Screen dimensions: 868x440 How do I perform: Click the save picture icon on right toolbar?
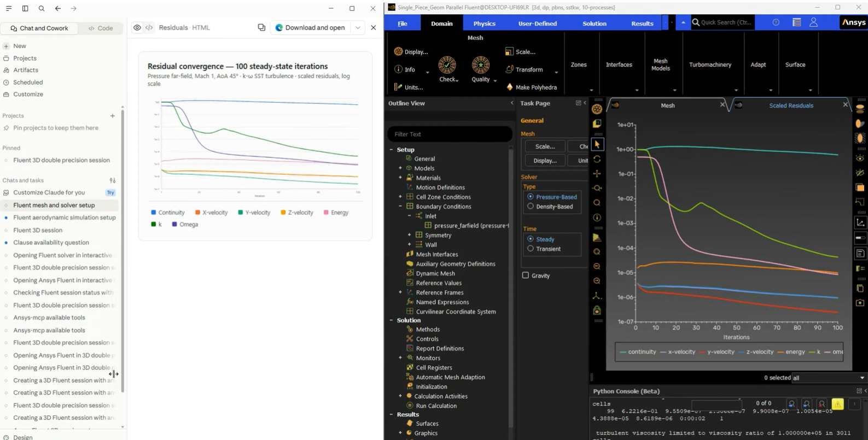(860, 253)
